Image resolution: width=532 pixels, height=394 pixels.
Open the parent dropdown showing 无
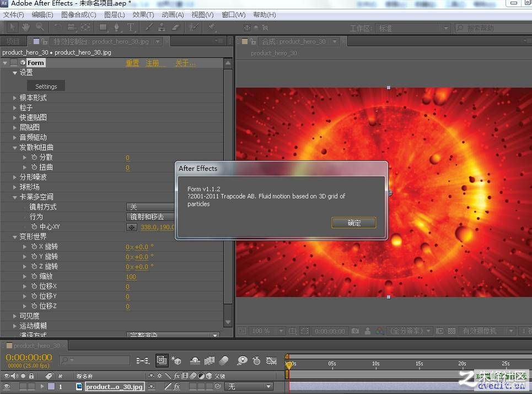click(249, 386)
